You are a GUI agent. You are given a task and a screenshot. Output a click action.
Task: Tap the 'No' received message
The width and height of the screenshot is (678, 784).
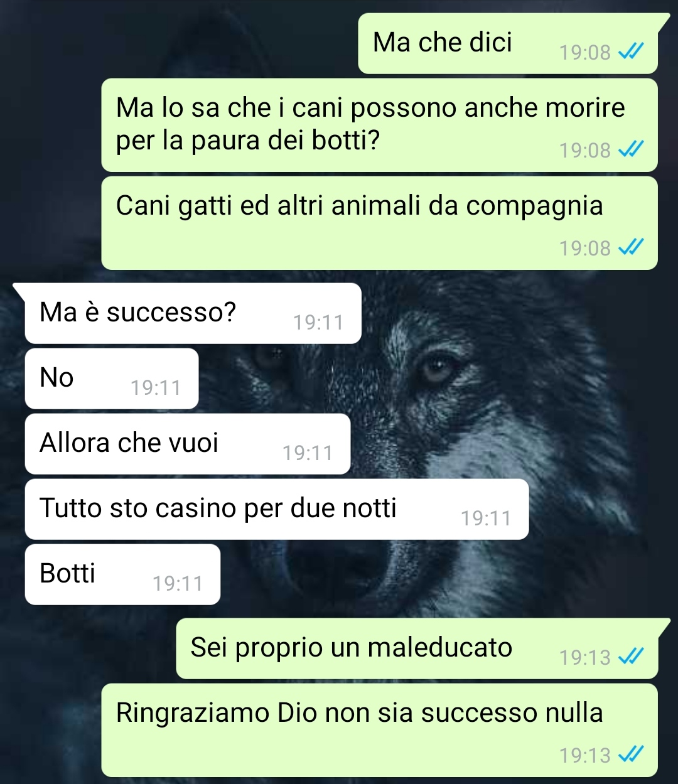pos(112,379)
